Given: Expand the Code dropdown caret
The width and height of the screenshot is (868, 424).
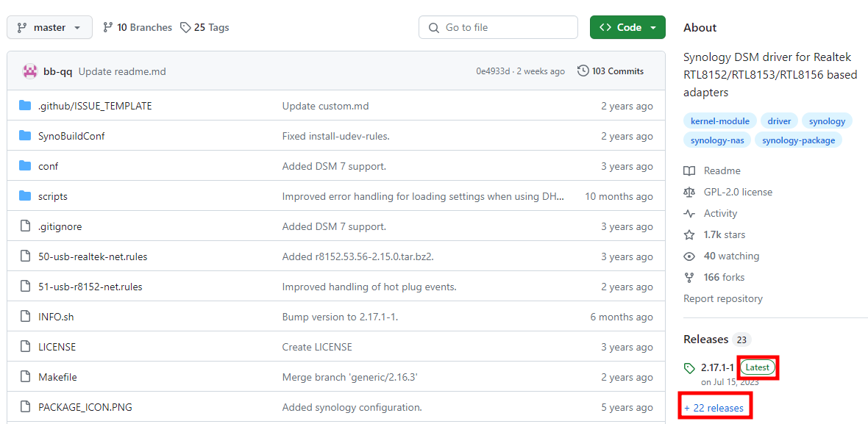Looking at the screenshot, I should coord(653,28).
